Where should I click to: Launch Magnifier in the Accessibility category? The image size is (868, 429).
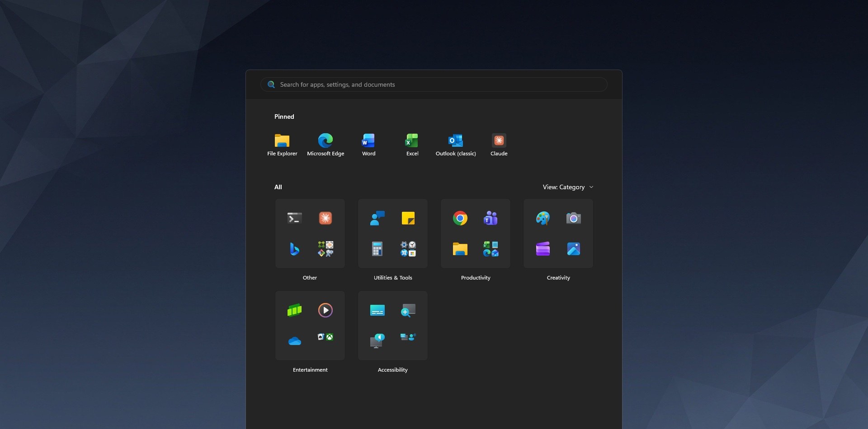tap(408, 310)
